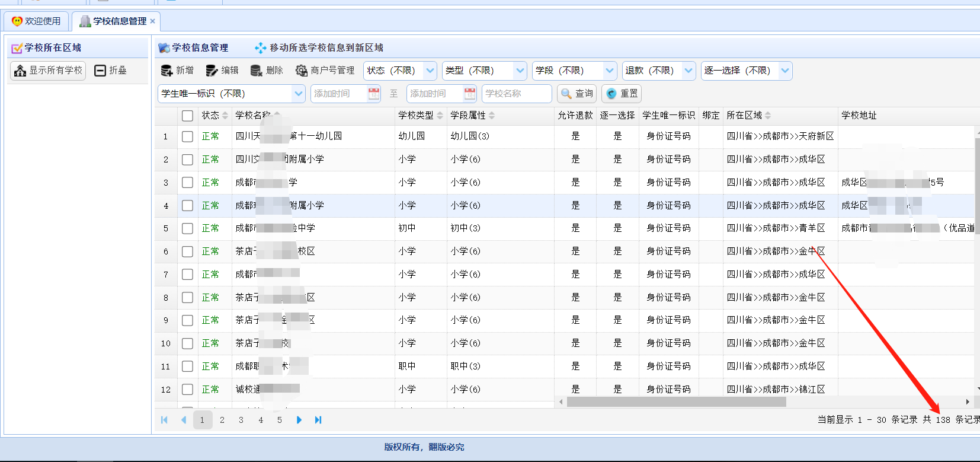Open the 类型 (不限) dropdown

click(484, 71)
